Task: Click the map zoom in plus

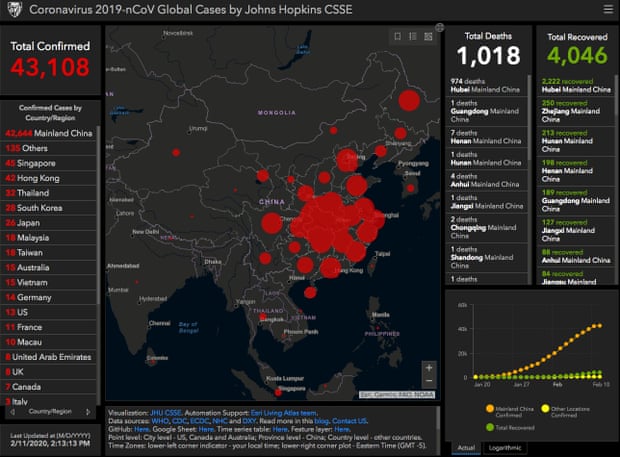Action: pos(429,367)
